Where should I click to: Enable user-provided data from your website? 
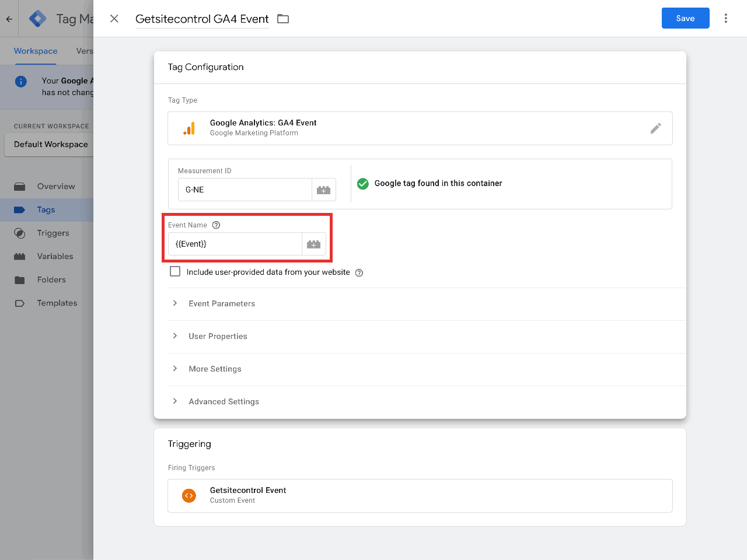(x=175, y=271)
